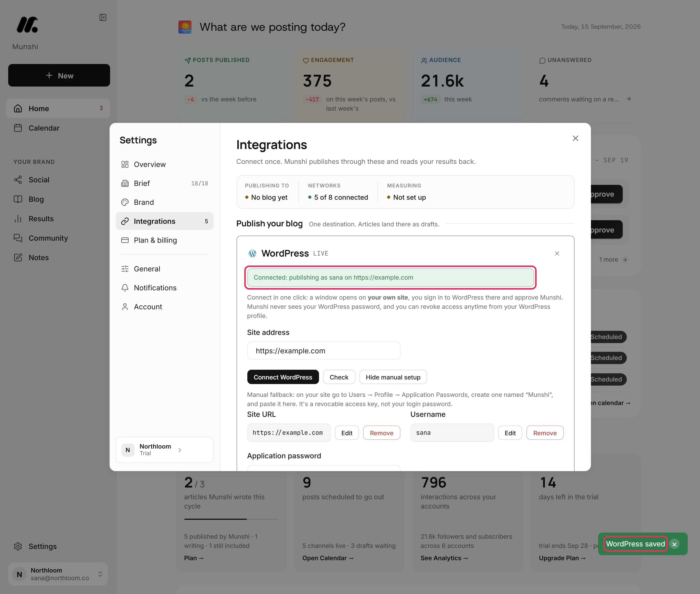700x594 pixels.
Task: Remove the Username
Action: click(x=545, y=433)
